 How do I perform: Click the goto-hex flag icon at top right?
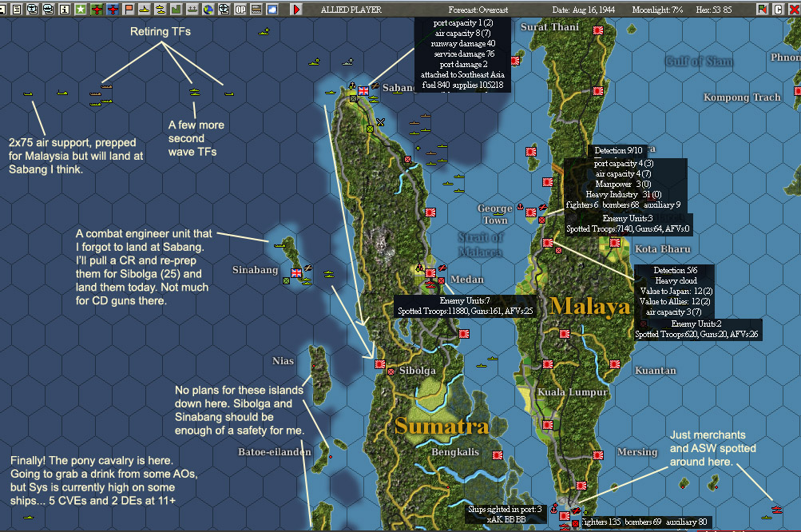(763, 8)
